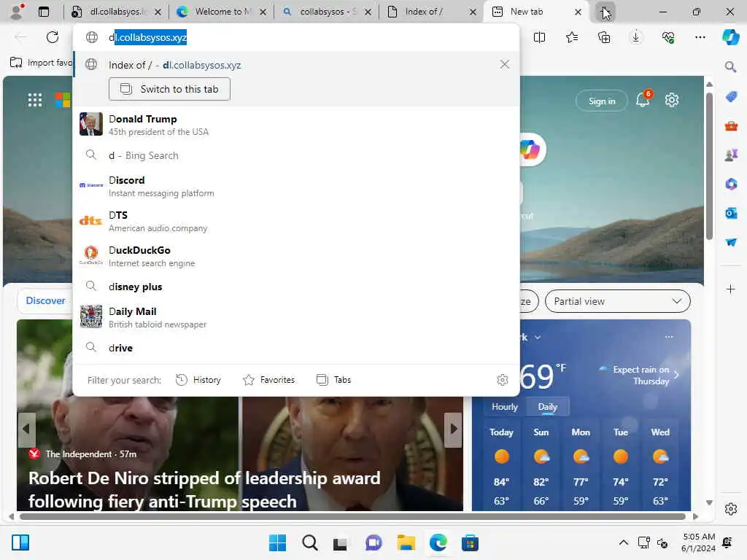Click the Switch to this tab button
747x560 pixels.
tap(169, 89)
